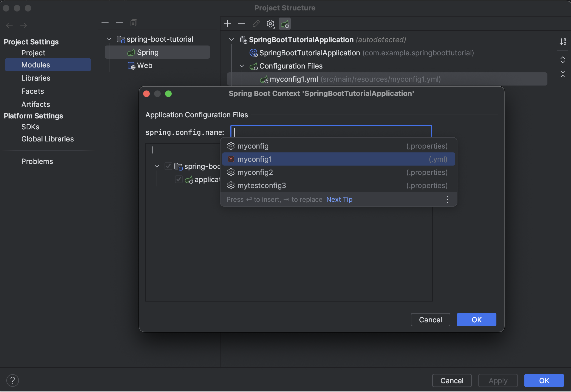
Task: Click the Next Tip link
Action: pyautogui.click(x=339, y=199)
